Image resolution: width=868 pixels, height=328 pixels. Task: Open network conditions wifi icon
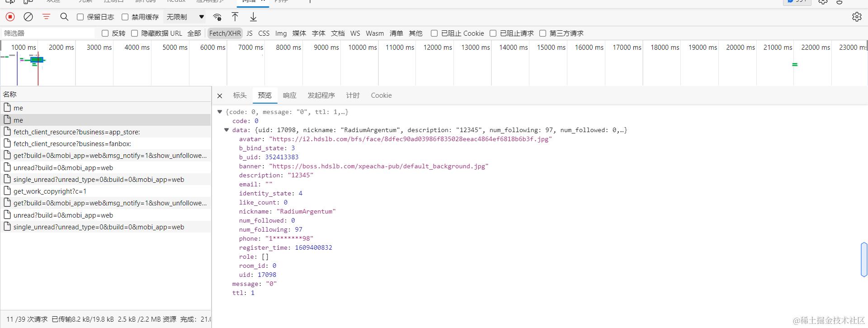217,17
